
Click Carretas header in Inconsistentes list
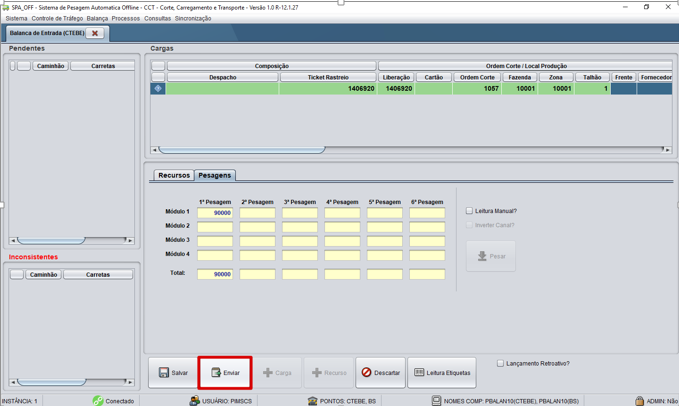[x=98, y=274]
